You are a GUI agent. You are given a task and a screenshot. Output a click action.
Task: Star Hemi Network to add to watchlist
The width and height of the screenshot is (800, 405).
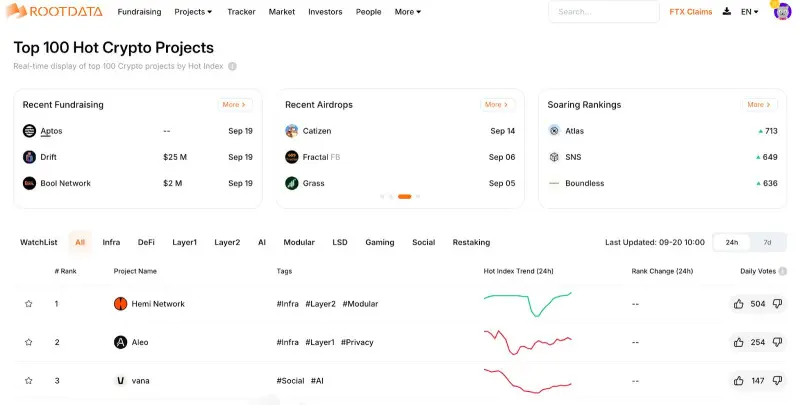(x=29, y=304)
